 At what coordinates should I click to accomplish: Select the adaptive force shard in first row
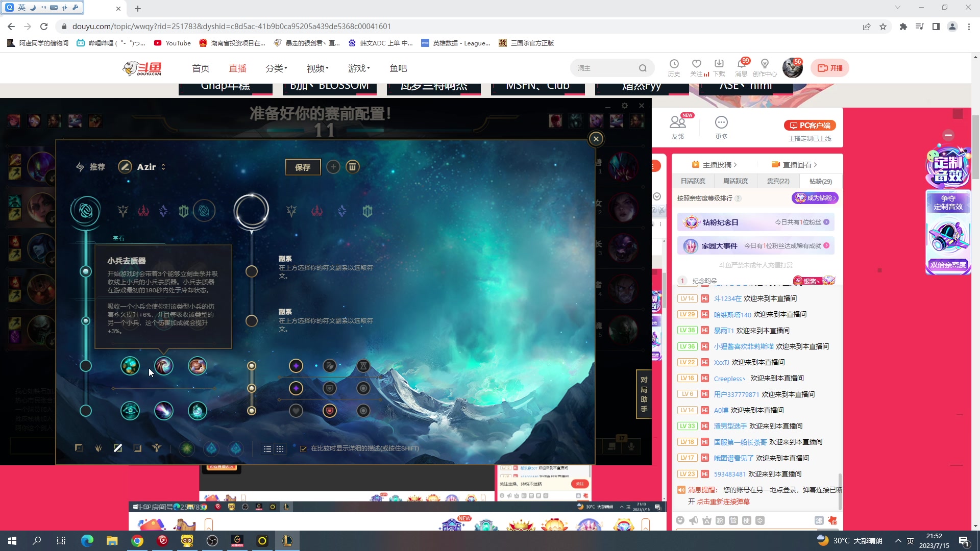click(296, 366)
